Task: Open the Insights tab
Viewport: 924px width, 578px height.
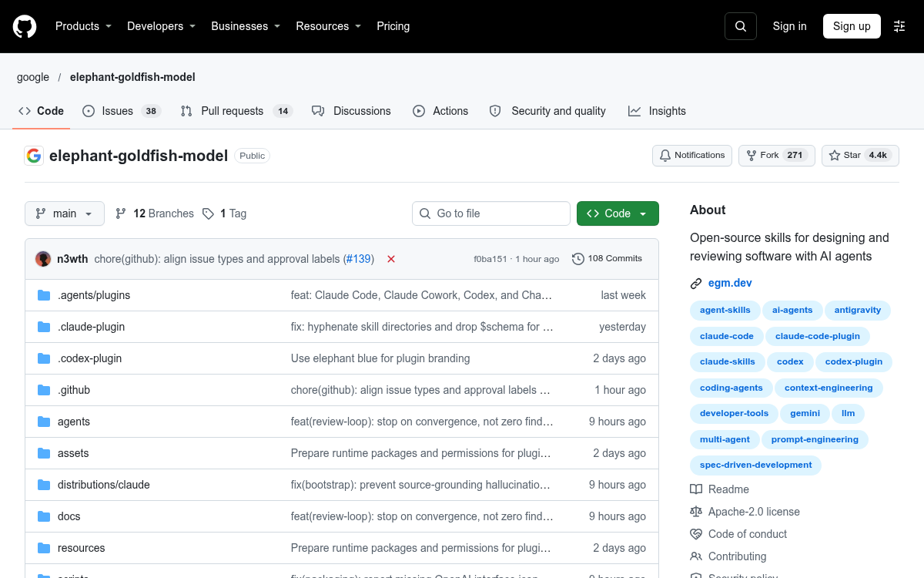Action: (x=657, y=111)
